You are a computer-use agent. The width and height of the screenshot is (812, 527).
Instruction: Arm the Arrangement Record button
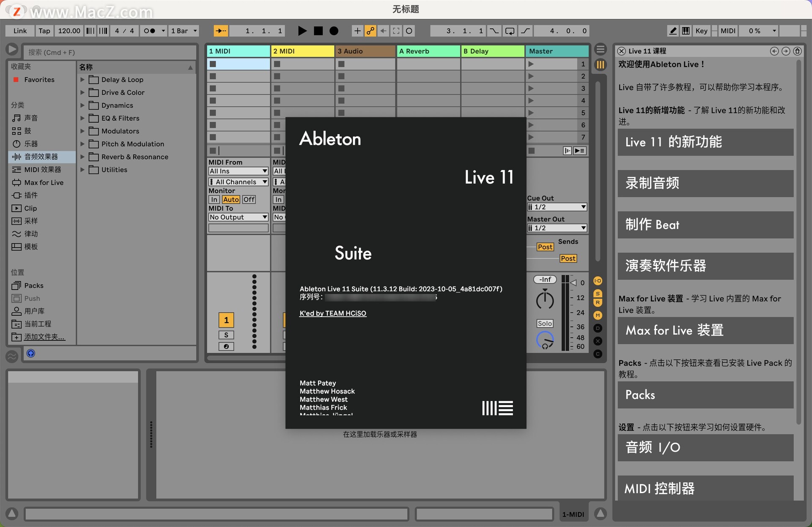click(334, 31)
